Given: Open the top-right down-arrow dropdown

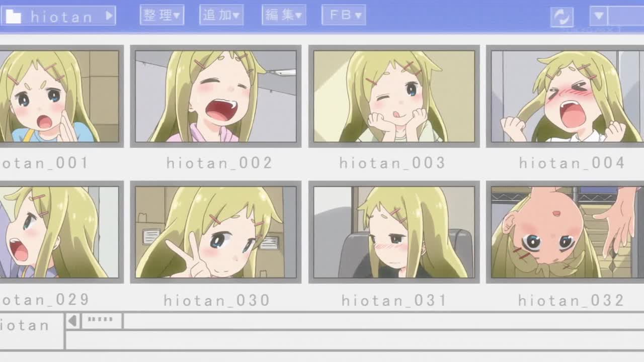Looking at the screenshot, I should tap(598, 16).
